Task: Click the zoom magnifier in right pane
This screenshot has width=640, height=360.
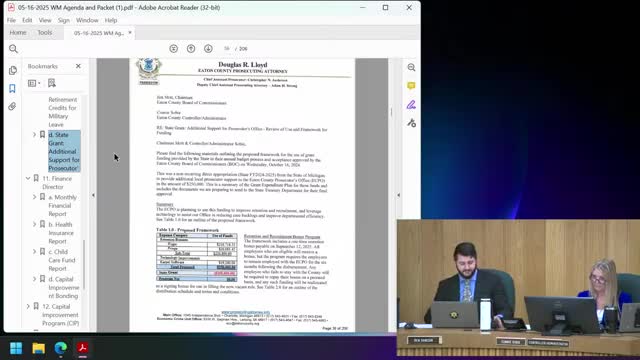Action: 411,67
